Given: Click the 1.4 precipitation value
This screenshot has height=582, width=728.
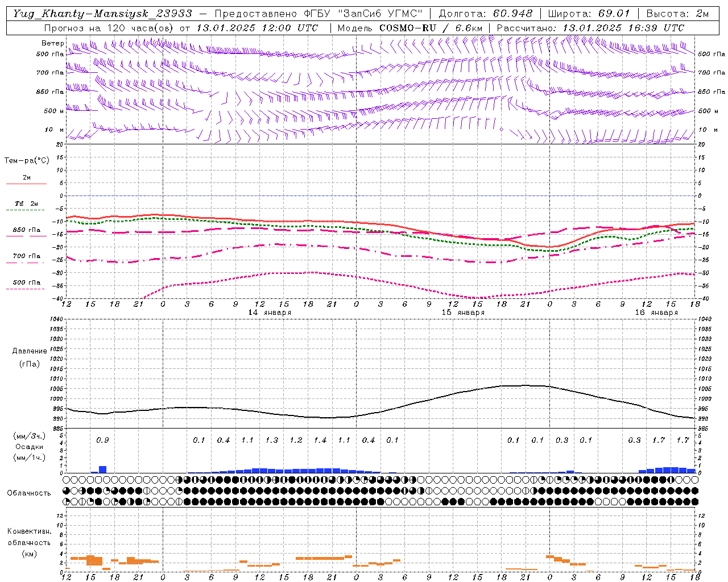Looking at the screenshot, I should [320, 440].
